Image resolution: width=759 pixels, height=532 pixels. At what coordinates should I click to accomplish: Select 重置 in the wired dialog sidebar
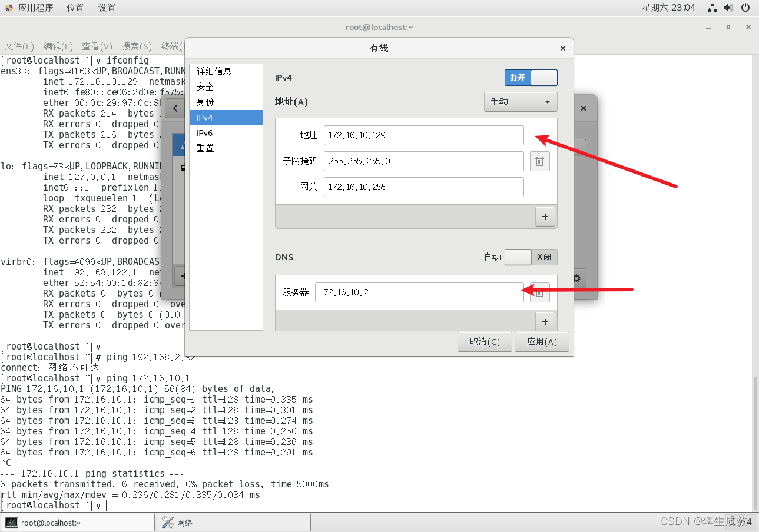(226, 148)
